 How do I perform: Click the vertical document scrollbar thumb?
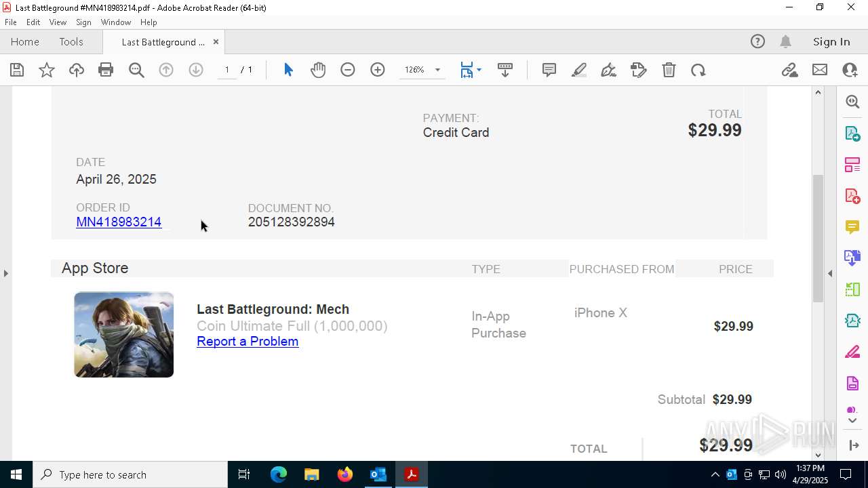click(818, 238)
